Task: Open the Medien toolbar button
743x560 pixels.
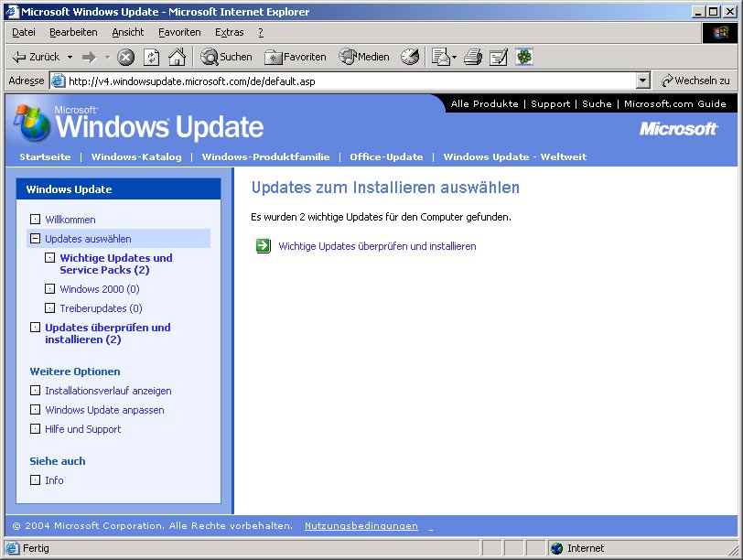Action: pyautogui.click(x=364, y=57)
